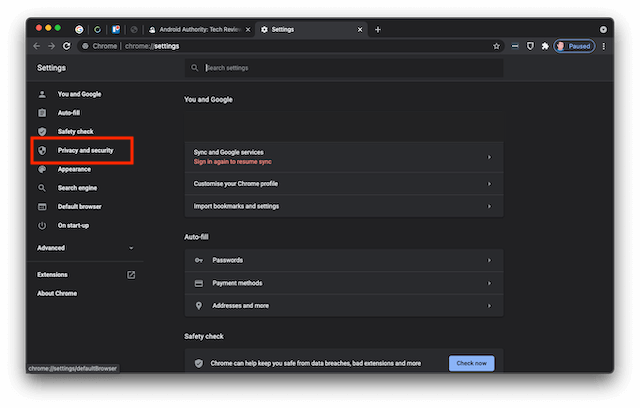The width and height of the screenshot is (640, 408).
Task: Open Import bookmarks and settings
Action: click(x=344, y=206)
